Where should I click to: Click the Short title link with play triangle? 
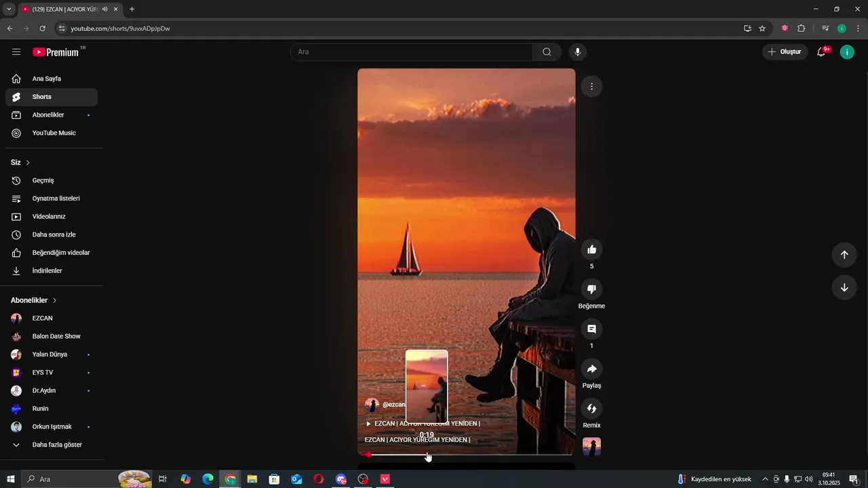tap(422, 424)
